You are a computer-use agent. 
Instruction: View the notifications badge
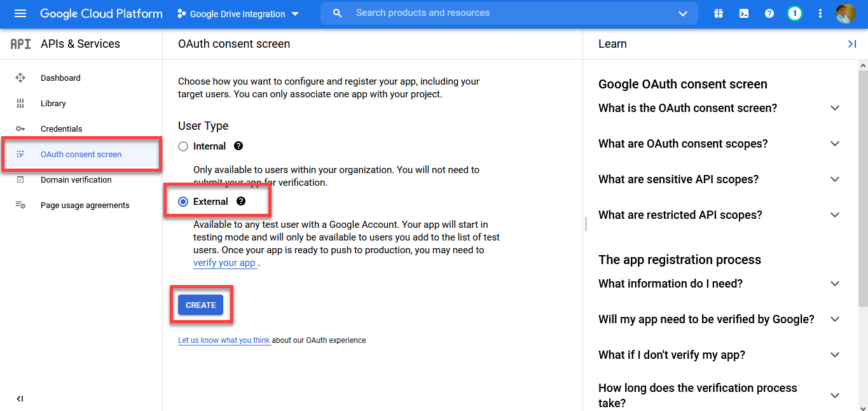[794, 13]
